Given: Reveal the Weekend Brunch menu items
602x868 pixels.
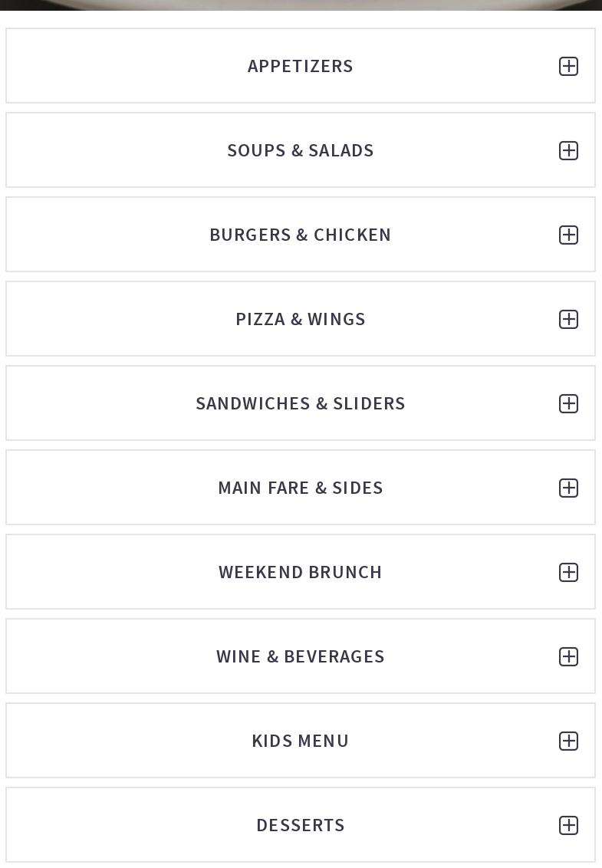Looking at the screenshot, I should point(300,572).
